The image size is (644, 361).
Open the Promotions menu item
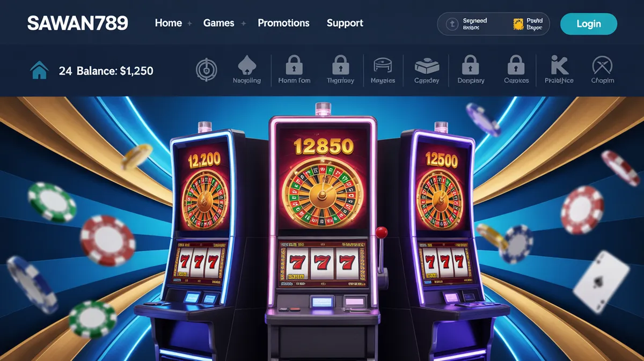point(283,23)
